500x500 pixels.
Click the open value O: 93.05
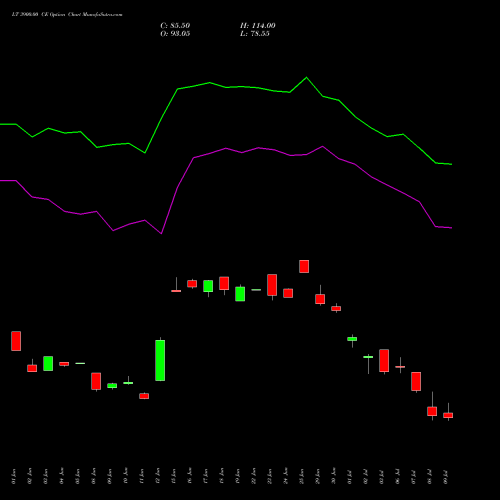pyautogui.click(x=175, y=34)
